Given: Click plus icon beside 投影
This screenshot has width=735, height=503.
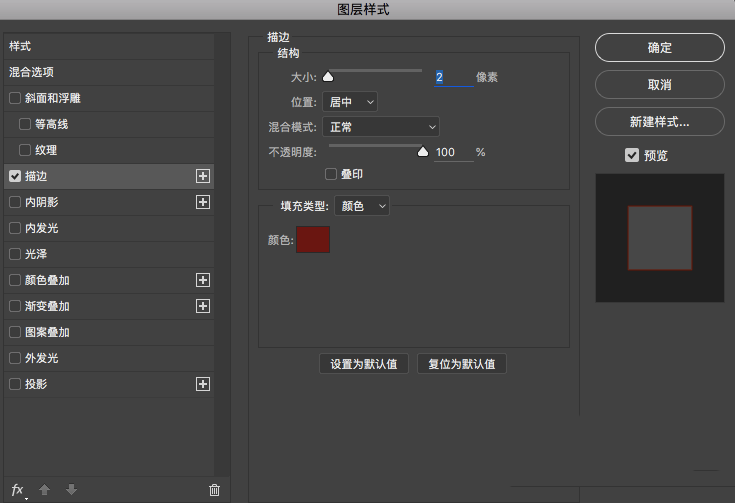Looking at the screenshot, I should pos(203,384).
